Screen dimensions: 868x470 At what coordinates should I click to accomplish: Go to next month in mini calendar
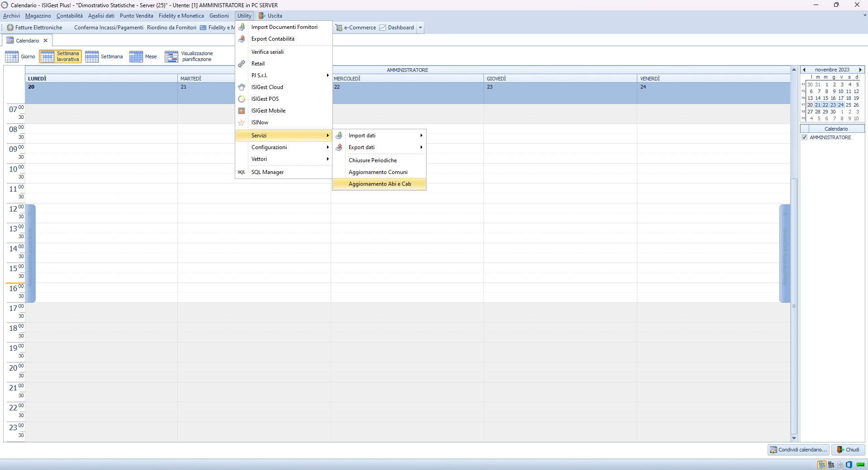coord(860,70)
